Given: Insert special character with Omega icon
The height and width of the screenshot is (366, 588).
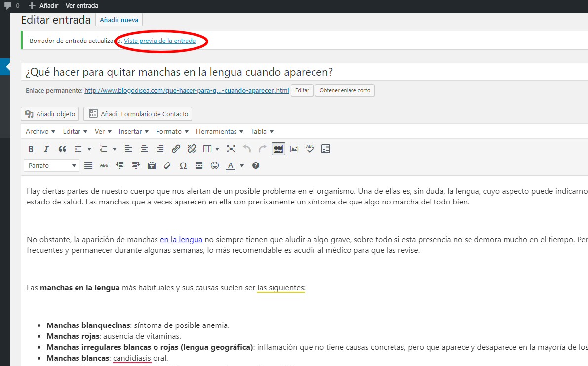Looking at the screenshot, I should 183,166.
